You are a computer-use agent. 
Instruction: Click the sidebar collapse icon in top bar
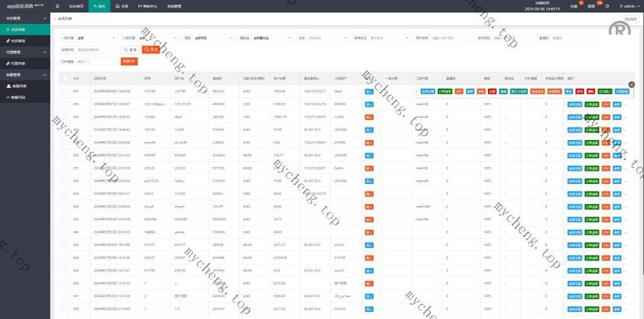pos(57,6)
